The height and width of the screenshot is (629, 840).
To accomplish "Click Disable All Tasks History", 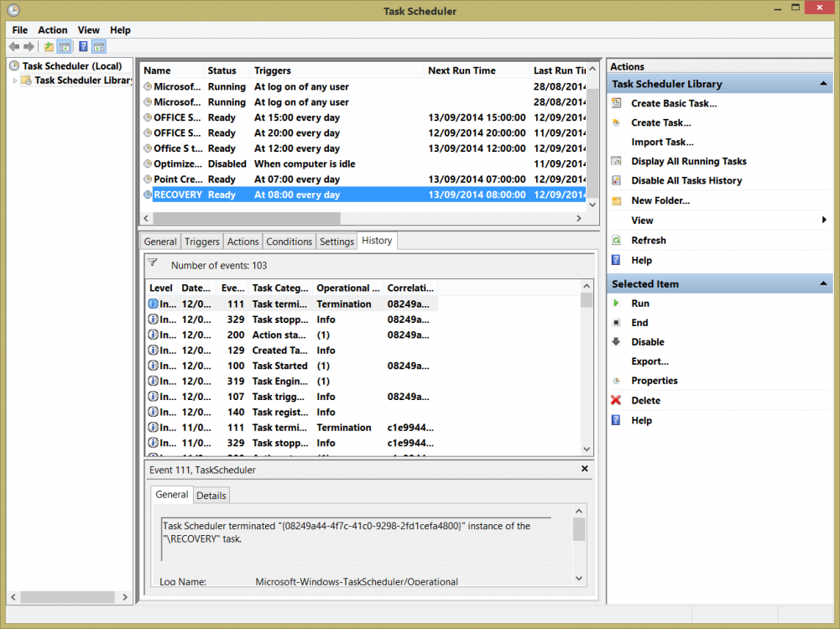I will click(x=686, y=181).
